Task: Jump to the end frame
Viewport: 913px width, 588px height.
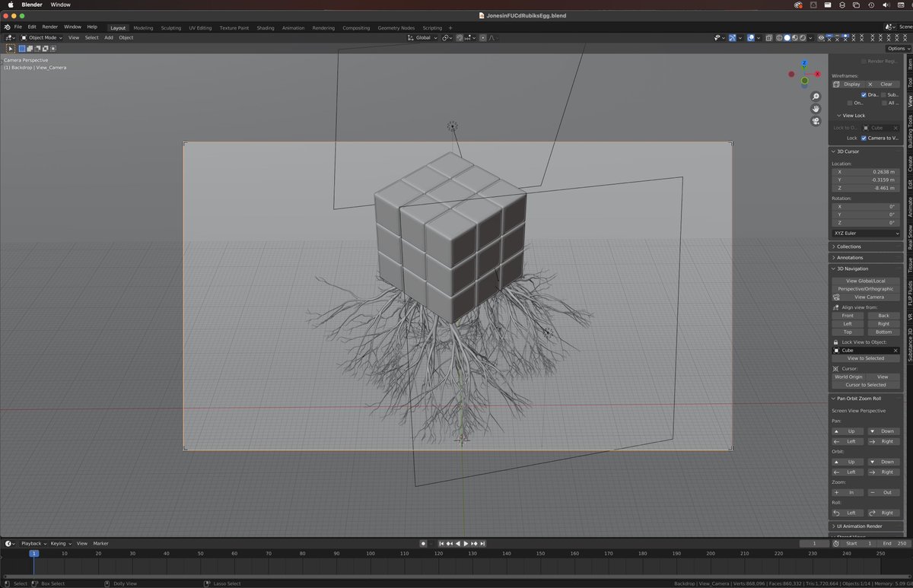Action: click(x=482, y=544)
